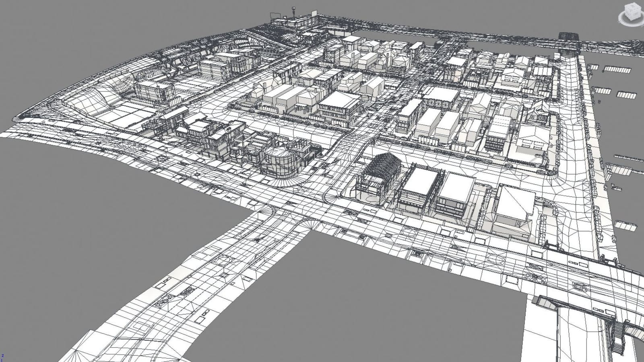Click the top face of the navigation cube
This screenshot has width=644, height=362.
[632, 7]
